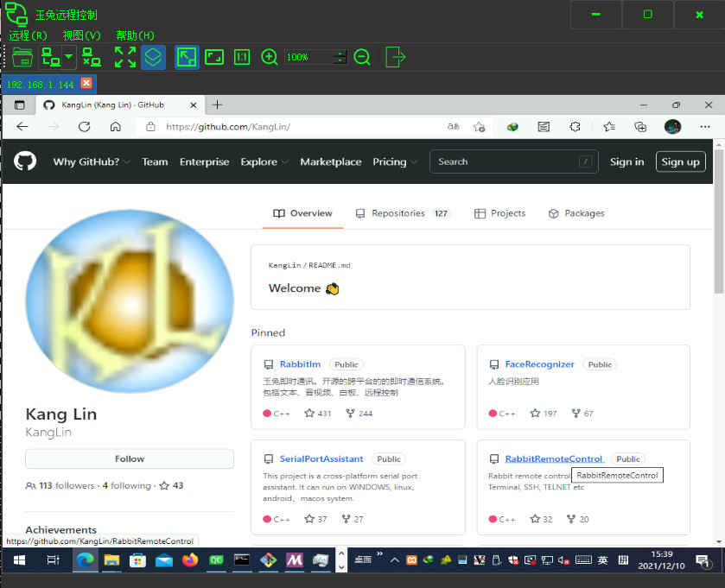Click the browser back arrow
This screenshot has width=725, height=588.
coord(22,127)
